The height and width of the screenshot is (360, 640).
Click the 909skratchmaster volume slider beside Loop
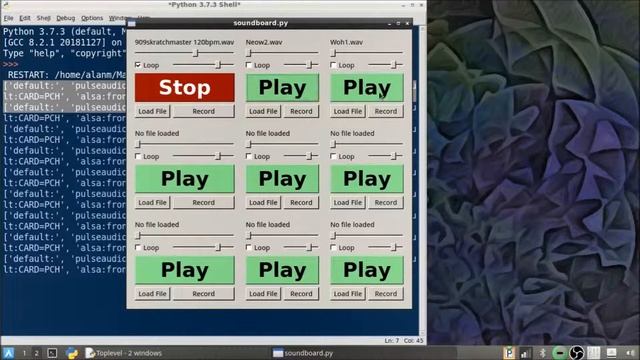pos(203,64)
